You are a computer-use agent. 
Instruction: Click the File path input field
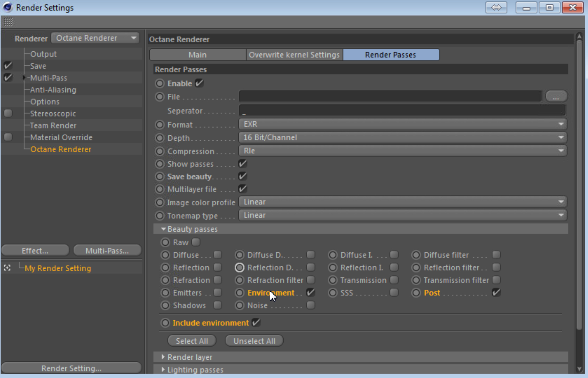390,97
